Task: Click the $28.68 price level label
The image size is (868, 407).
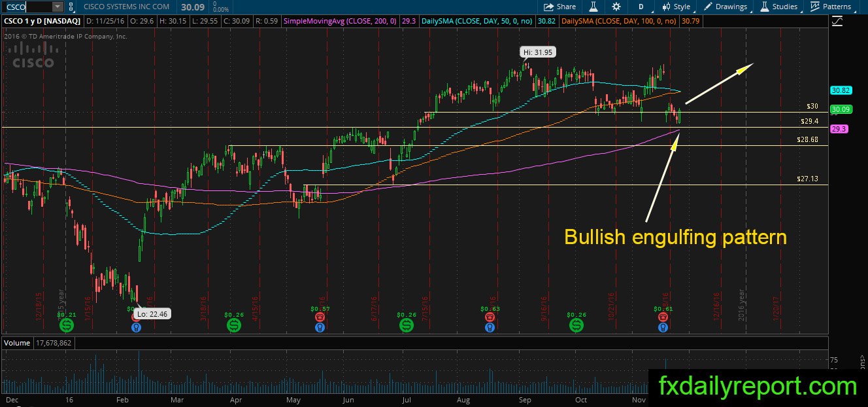Action: [807, 139]
